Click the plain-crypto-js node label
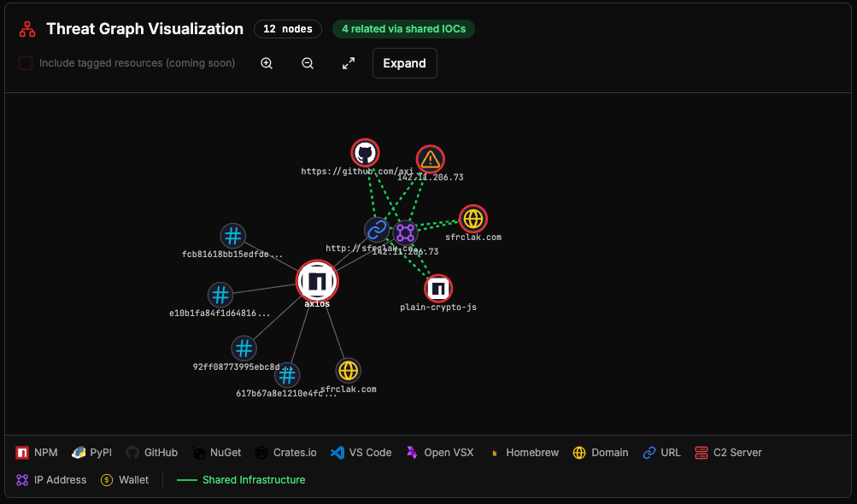The width and height of the screenshot is (857, 504). (438, 308)
